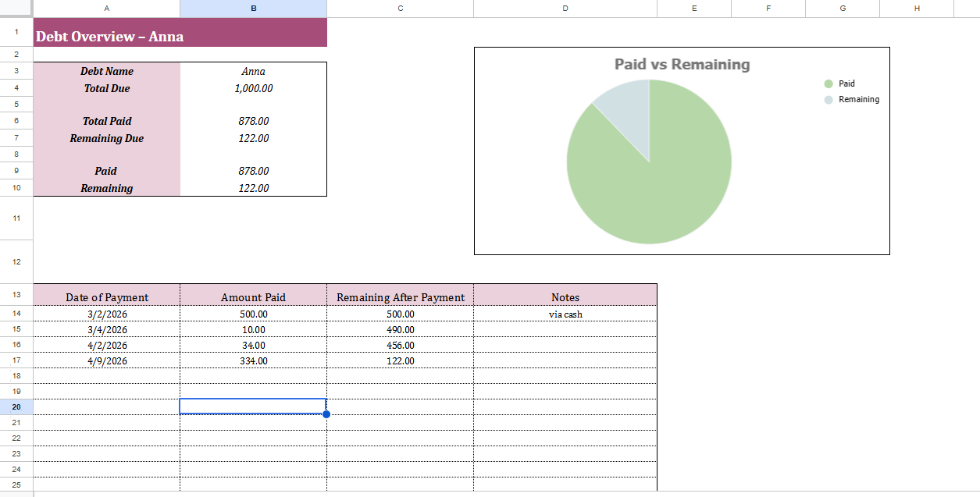Viewport: 980px width, 497px height.
Task: Select column H header
Action: (916, 8)
